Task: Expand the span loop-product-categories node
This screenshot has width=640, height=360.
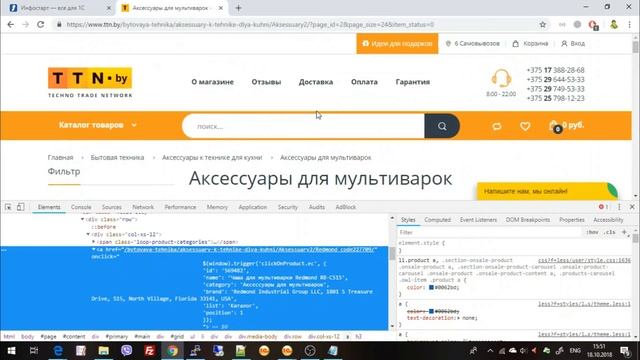Action: point(93,242)
